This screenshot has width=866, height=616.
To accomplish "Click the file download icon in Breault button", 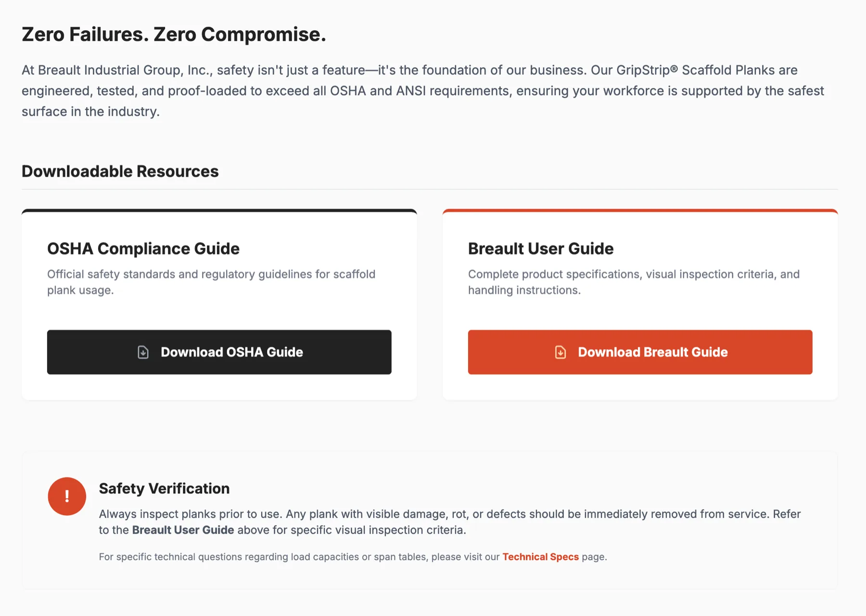I will coord(560,352).
